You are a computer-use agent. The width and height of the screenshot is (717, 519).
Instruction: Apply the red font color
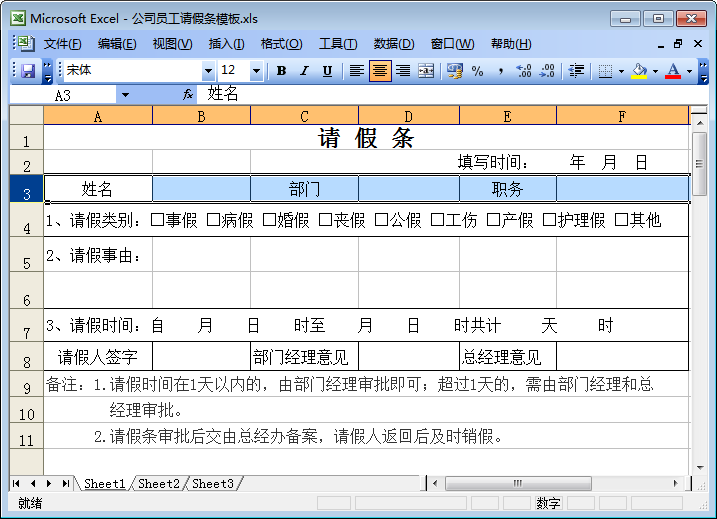673,71
